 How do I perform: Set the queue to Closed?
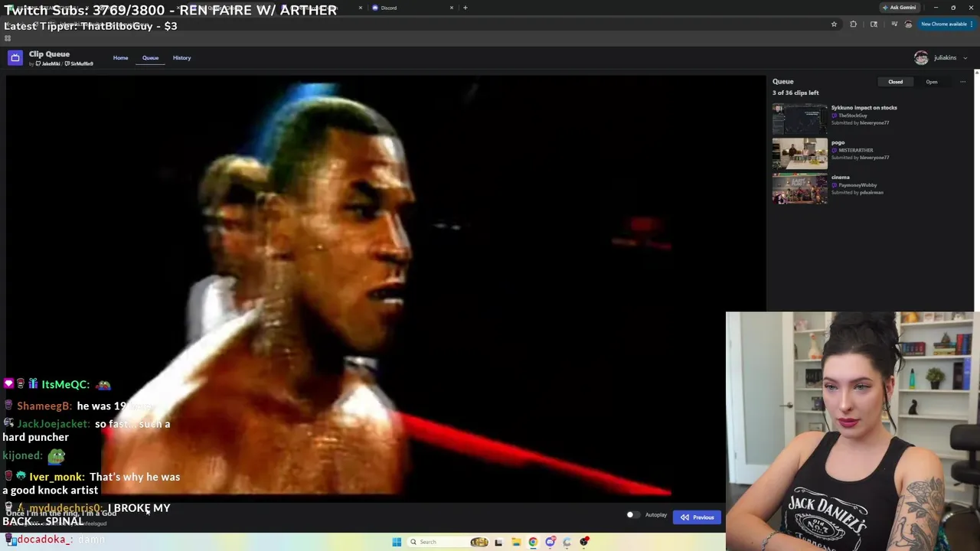(895, 82)
